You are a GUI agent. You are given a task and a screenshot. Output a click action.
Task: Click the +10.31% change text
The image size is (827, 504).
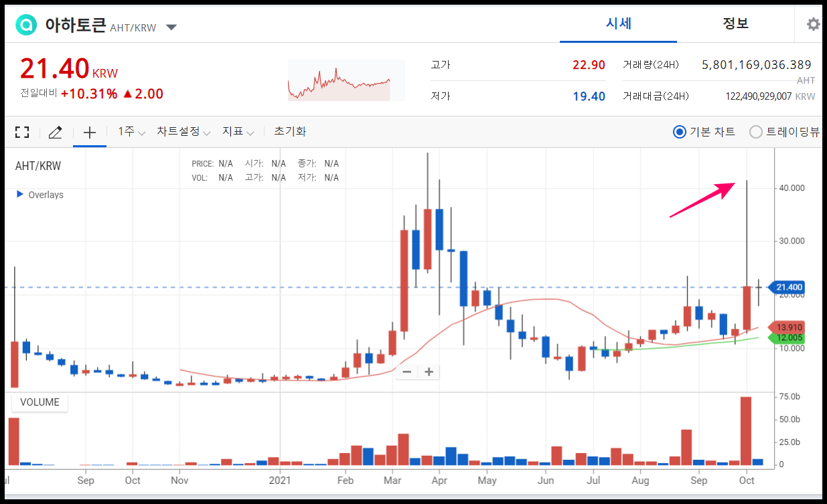click(x=89, y=94)
